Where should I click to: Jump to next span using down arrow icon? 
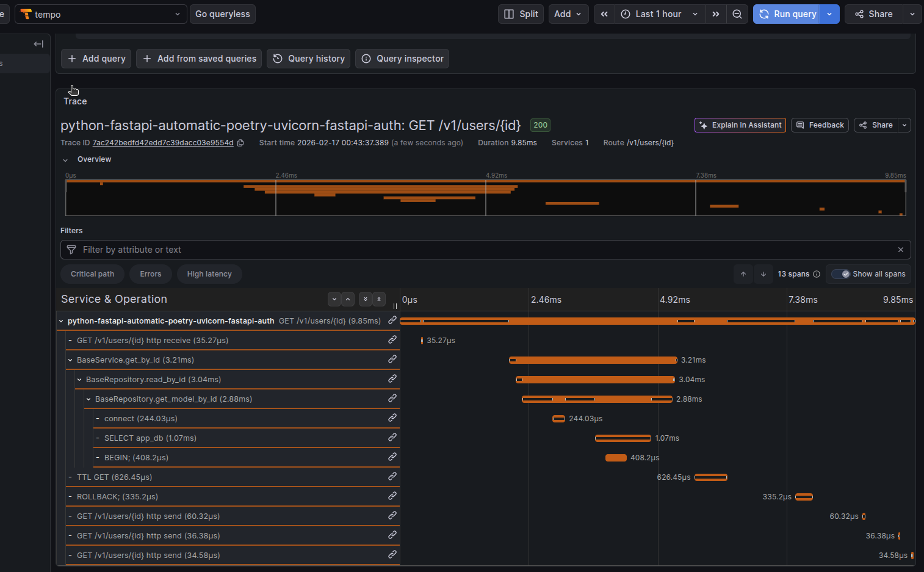763,274
